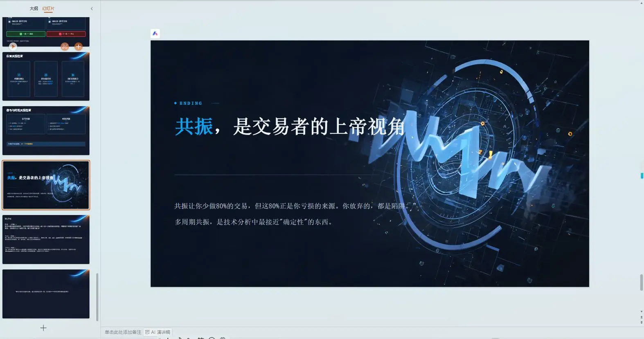Play slideshow from the current thumbnail
644x339 pixels.
pyautogui.click(x=13, y=47)
